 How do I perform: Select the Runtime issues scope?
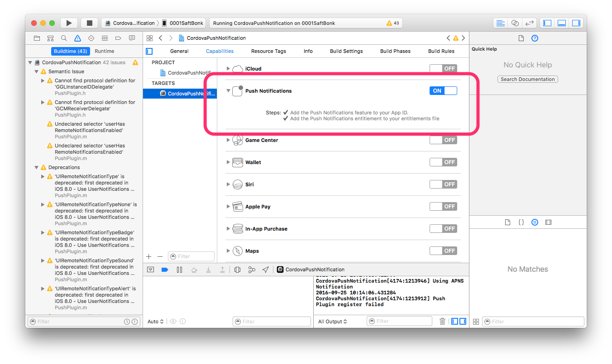pos(105,51)
